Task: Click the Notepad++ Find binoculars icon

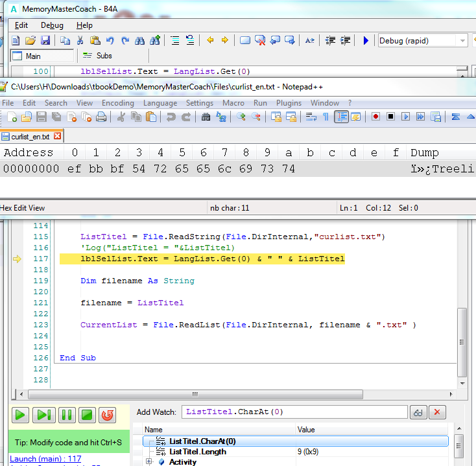Action: (206, 117)
